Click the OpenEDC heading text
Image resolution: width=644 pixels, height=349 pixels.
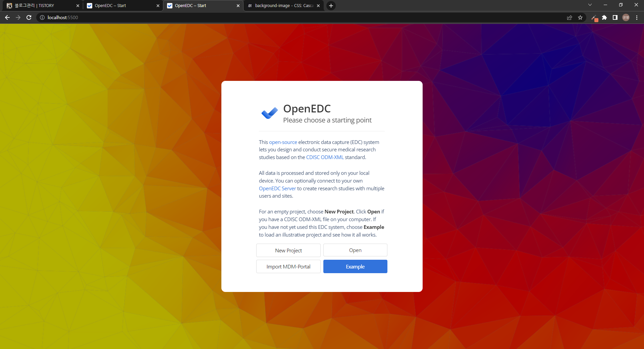[x=307, y=109]
